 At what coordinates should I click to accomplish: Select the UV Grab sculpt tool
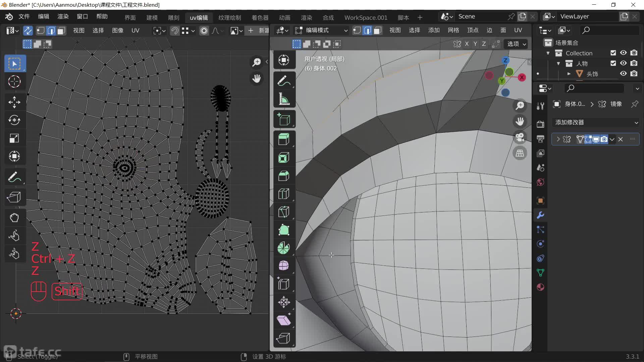tap(14, 217)
